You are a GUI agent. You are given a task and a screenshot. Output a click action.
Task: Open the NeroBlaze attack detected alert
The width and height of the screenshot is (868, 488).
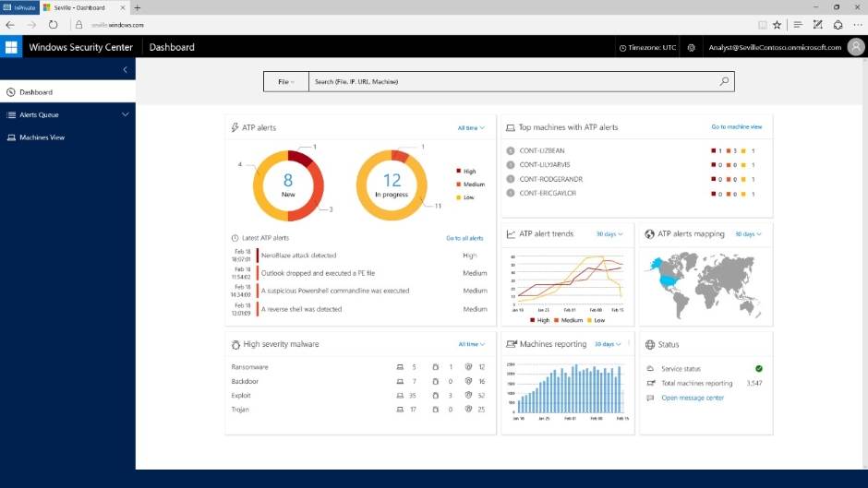click(x=298, y=256)
